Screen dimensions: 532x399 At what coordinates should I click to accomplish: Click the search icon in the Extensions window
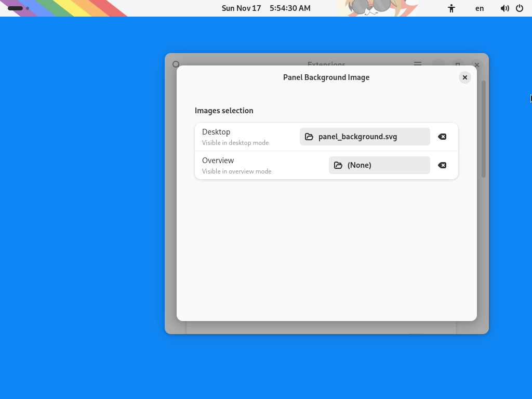(176, 64)
